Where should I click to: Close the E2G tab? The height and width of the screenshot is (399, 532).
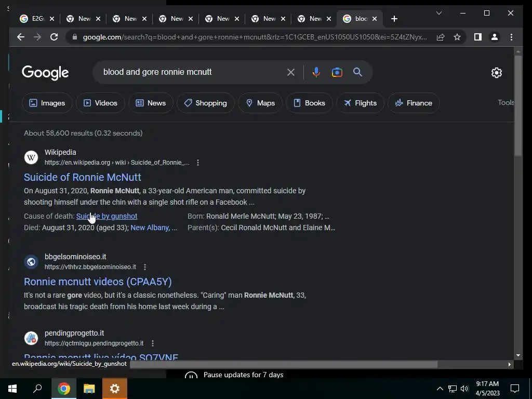tap(52, 19)
